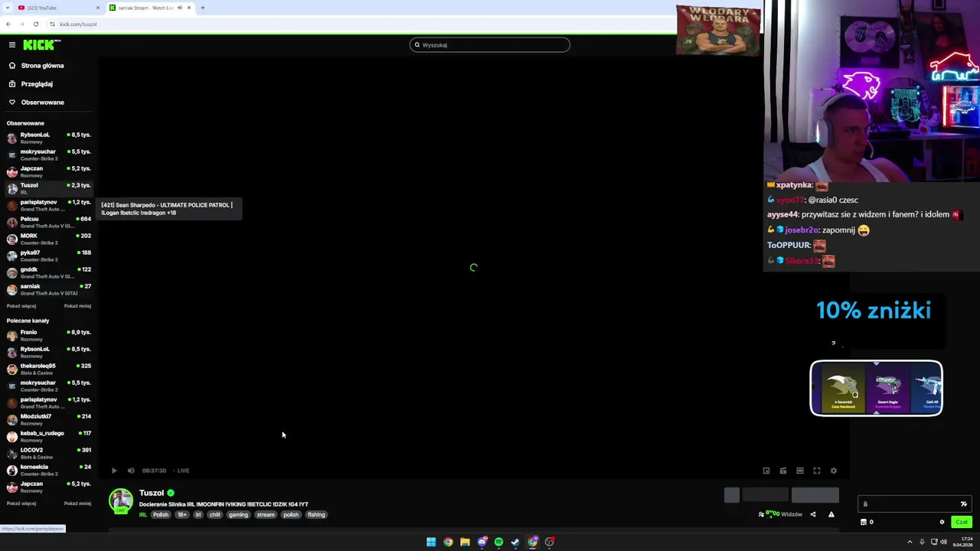Click the 18+ stream tag

pyautogui.click(x=182, y=515)
